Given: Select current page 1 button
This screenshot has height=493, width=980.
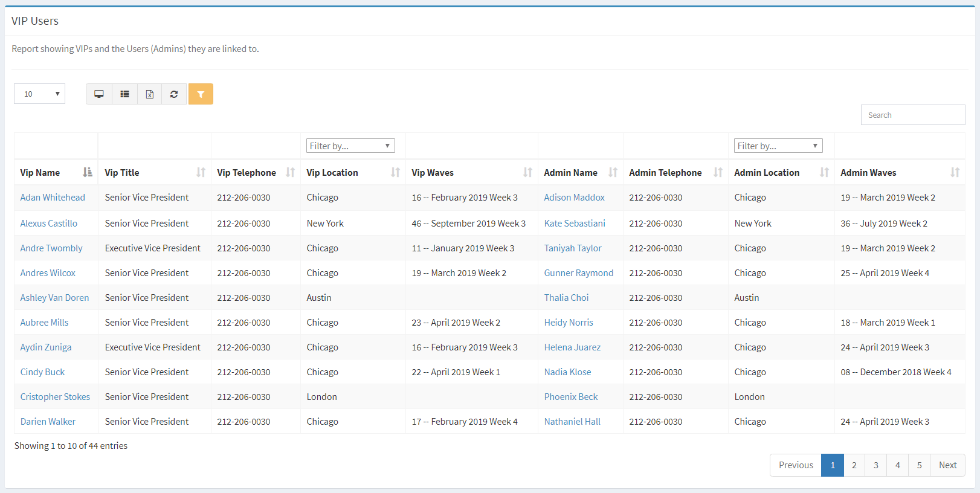Looking at the screenshot, I should coord(833,465).
